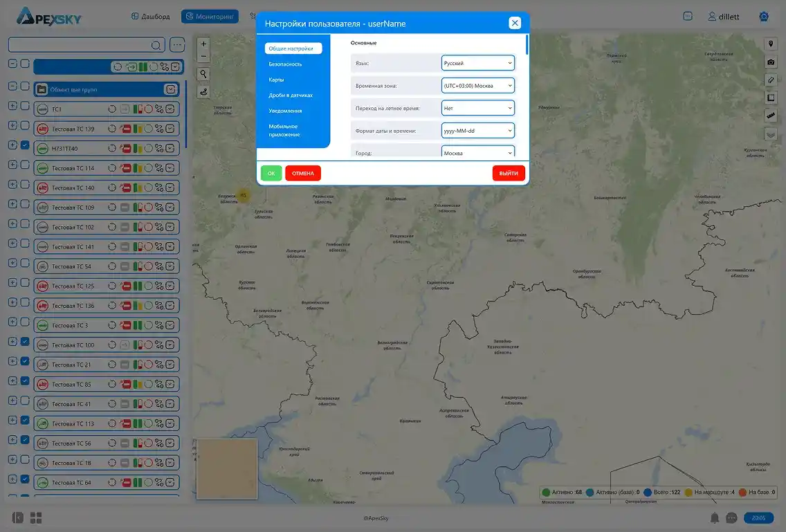Click the folder icon of Объект вне групп
Screen dimensions: 786x532
[x=42, y=89]
